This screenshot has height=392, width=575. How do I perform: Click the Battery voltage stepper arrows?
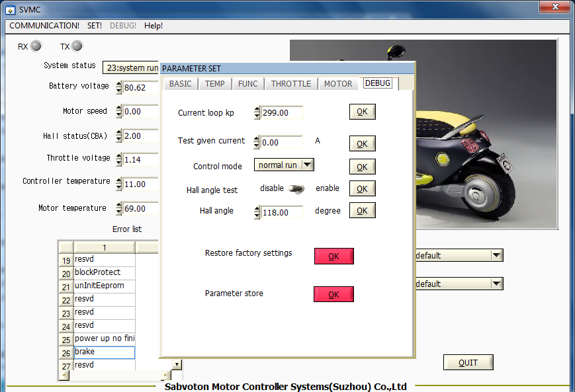coord(119,88)
